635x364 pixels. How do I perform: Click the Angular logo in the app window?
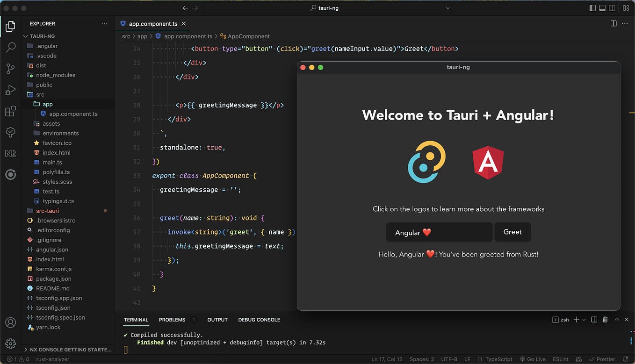488,162
